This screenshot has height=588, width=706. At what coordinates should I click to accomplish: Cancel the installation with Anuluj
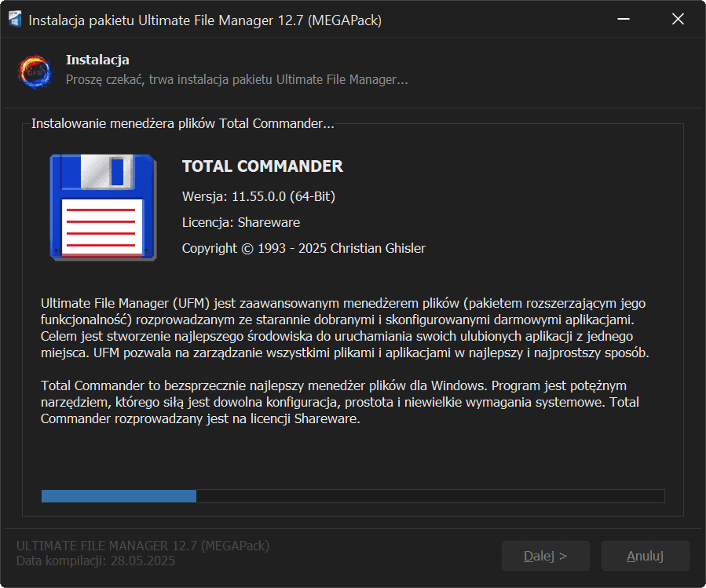645,556
